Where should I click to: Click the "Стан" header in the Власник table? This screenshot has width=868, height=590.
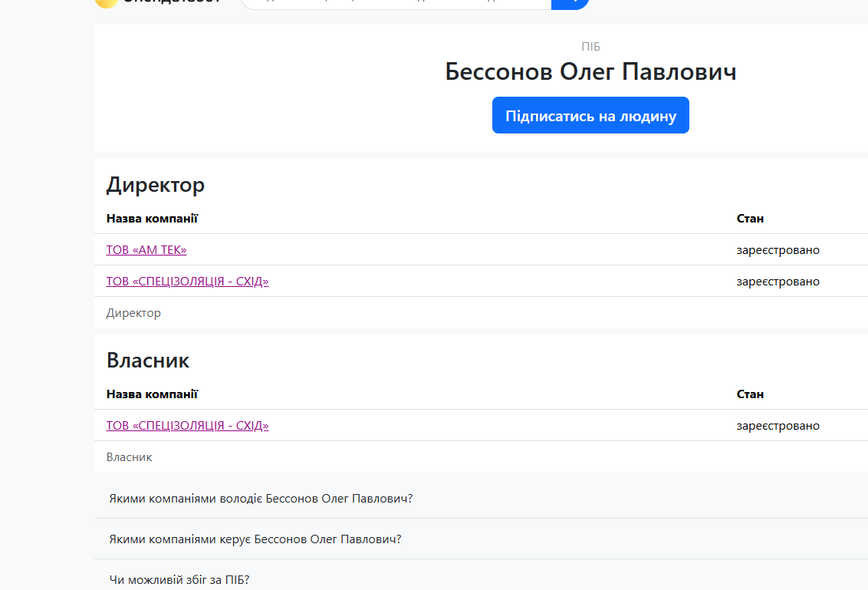tap(750, 394)
